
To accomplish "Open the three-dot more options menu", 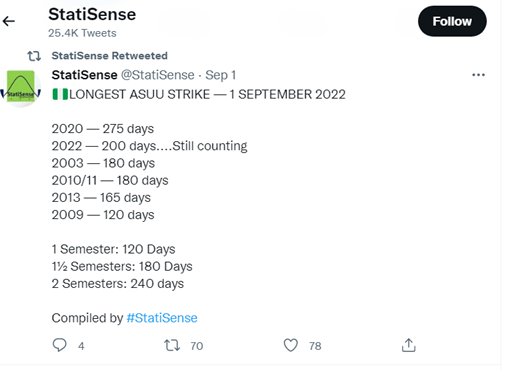I will (478, 75).
